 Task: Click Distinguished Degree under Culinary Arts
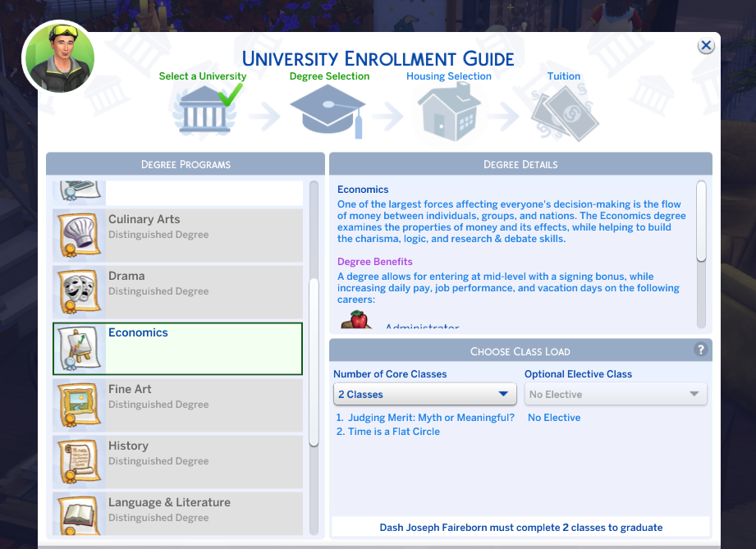tap(158, 235)
